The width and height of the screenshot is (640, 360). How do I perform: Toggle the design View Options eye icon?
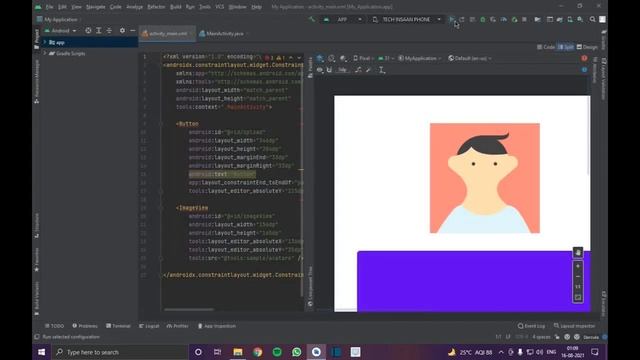point(320,70)
